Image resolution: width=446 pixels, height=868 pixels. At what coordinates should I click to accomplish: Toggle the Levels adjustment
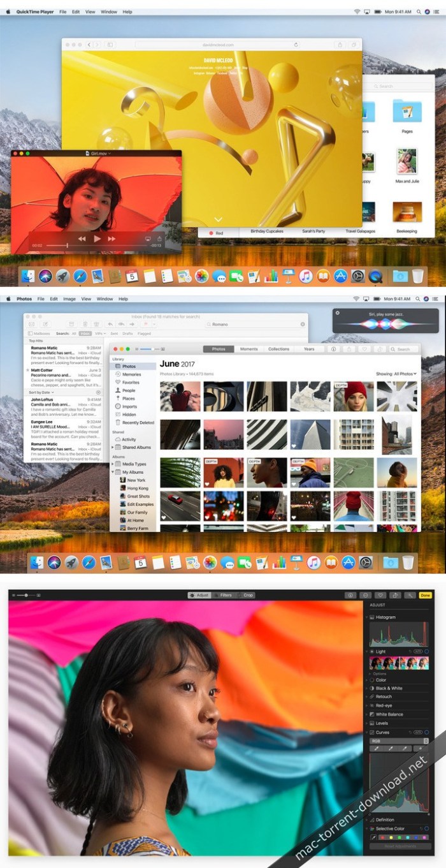[372, 723]
